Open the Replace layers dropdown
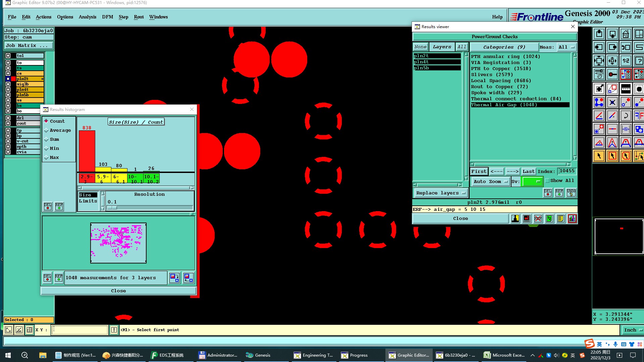This screenshot has width=644, height=362. (440, 193)
